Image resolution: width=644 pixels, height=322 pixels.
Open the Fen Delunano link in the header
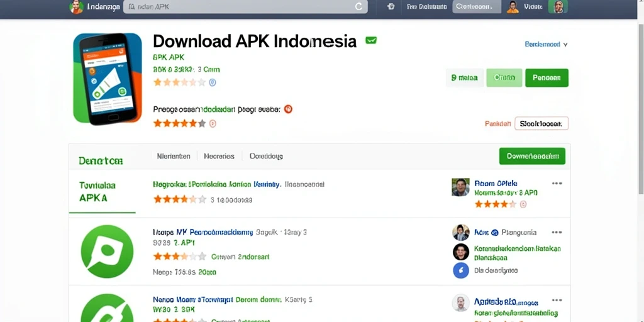click(x=427, y=7)
